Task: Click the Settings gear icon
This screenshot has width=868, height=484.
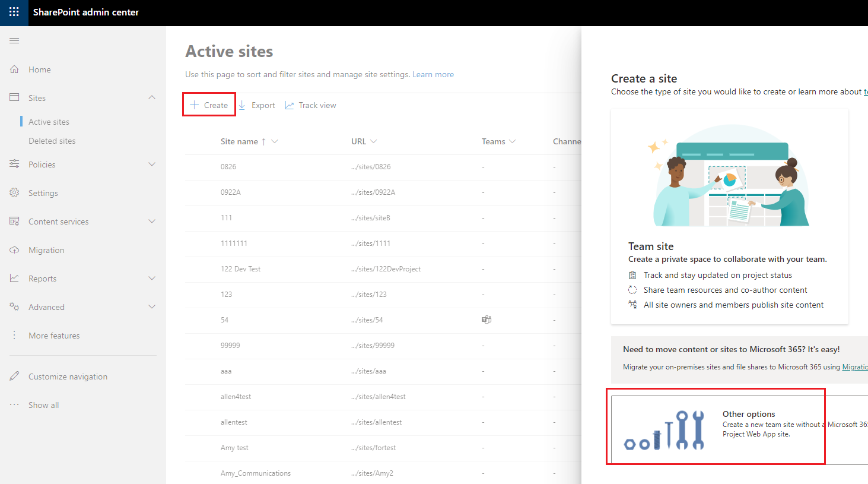Action: point(14,192)
